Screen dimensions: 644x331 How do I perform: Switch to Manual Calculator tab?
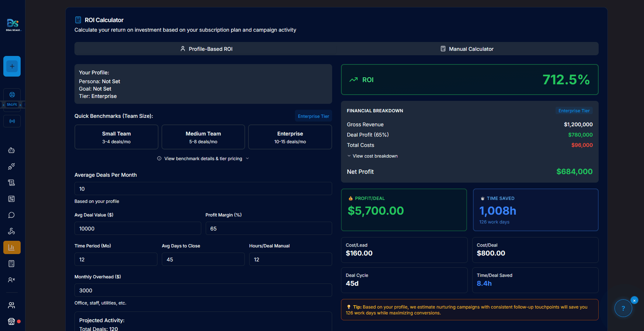coord(467,49)
